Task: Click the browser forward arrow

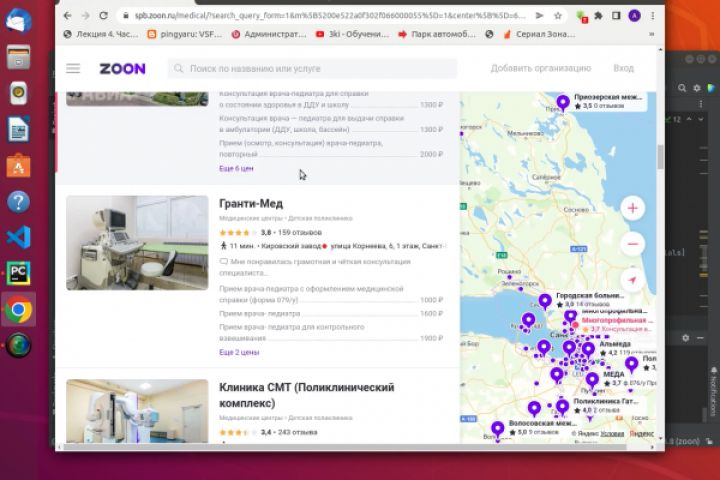Action: [x=85, y=16]
